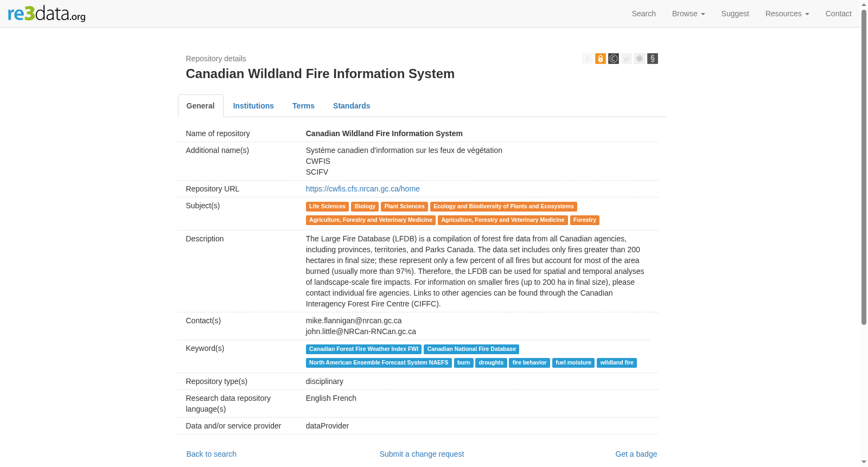Click Canadian National Fire Database keyword
Image resolution: width=868 pixels, height=467 pixels.
pos(471,349)
